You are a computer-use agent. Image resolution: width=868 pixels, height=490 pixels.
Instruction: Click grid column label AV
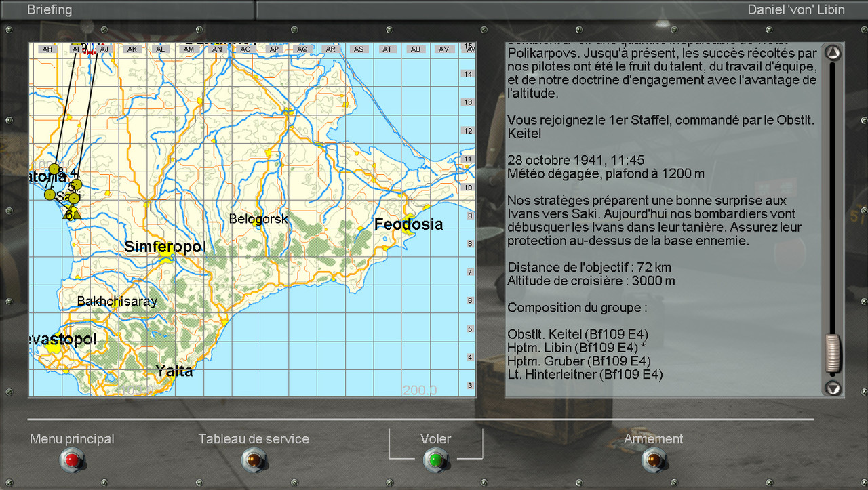[x=444, y=49]
